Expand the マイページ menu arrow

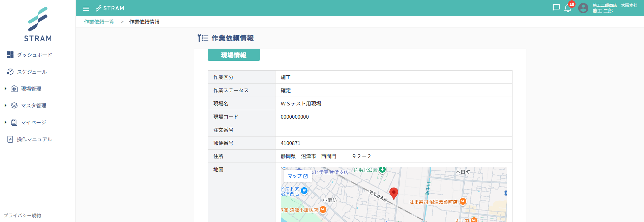click(x=5, y=122)
